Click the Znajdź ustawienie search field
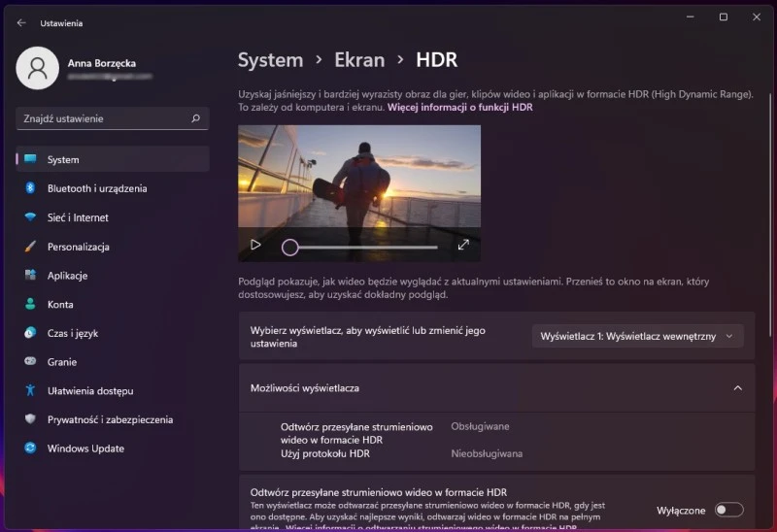Viewport: 777px width, 532px height. pos(102,118)
